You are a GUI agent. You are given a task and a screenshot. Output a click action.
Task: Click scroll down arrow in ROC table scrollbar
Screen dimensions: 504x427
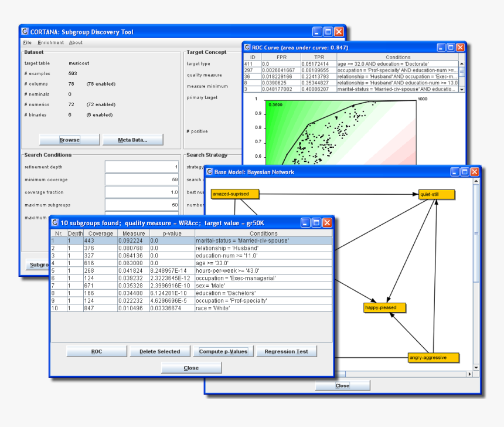(x=462, y=89)
